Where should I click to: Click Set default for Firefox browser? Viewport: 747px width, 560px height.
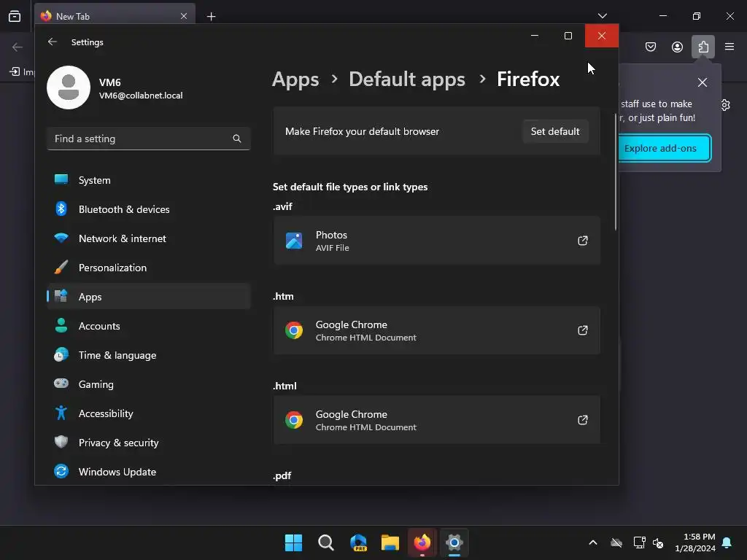click(x=555, y=131)
